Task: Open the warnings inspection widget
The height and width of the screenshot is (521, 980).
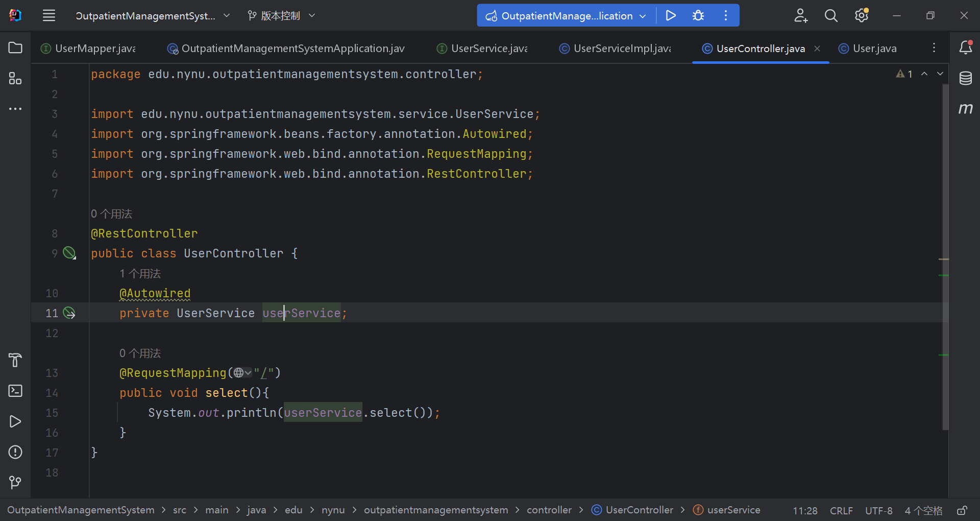Action: click(904, 74)
